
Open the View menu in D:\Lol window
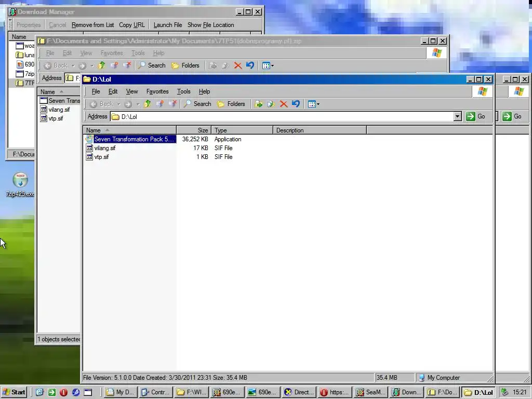pos(132,91)
